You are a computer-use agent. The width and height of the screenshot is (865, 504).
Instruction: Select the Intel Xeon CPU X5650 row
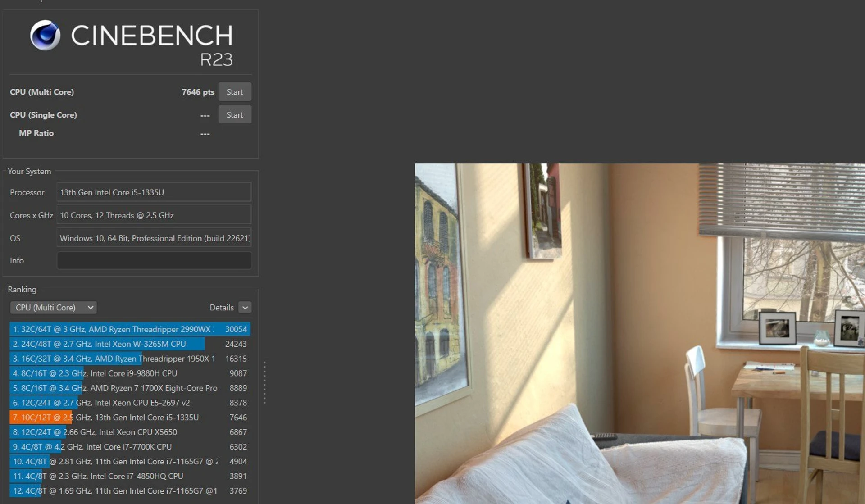point(130,432)
